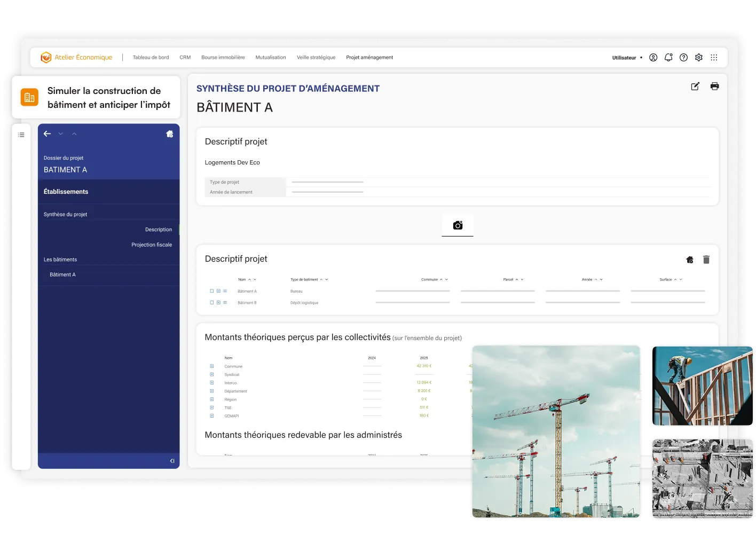
Task: Sort by the Commune column header
Action: coord(435,279)
